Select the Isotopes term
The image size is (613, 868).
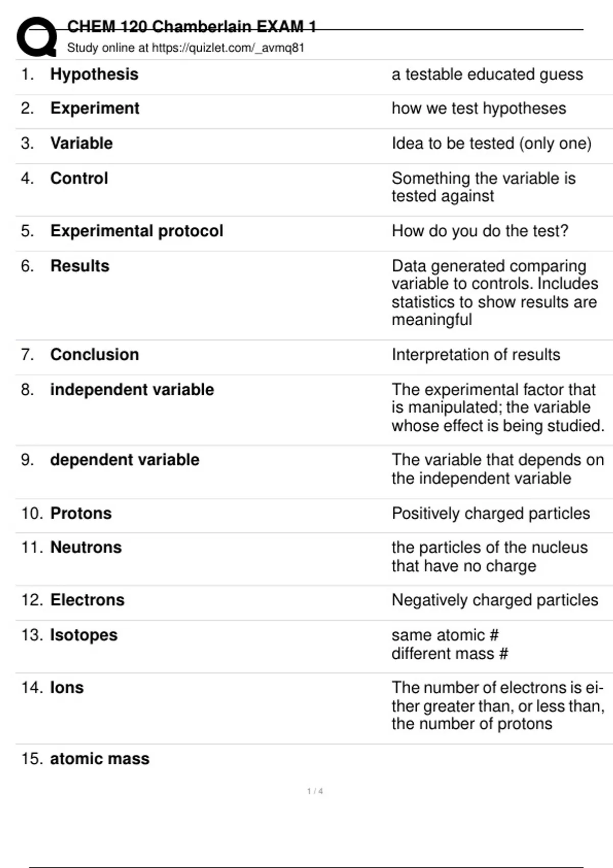tap(84, 635)
